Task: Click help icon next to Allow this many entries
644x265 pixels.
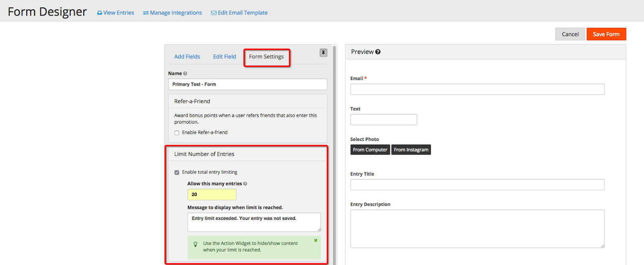Action: click(245, 184)
